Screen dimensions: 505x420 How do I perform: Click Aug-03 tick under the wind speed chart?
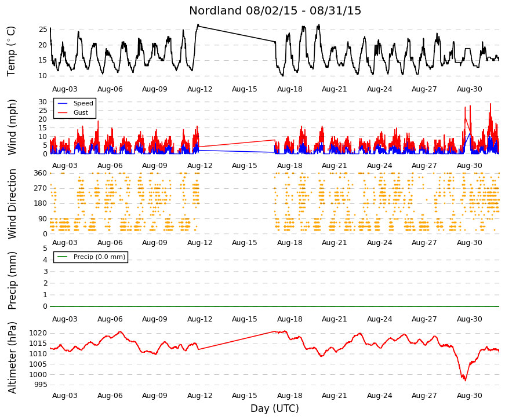[65, 166]
